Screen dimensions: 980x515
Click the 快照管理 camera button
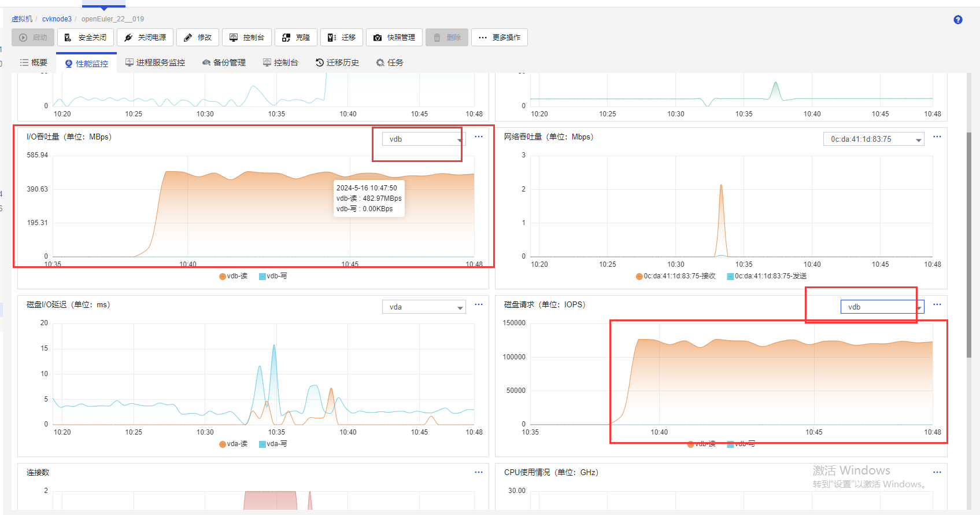tap(394, 38)
